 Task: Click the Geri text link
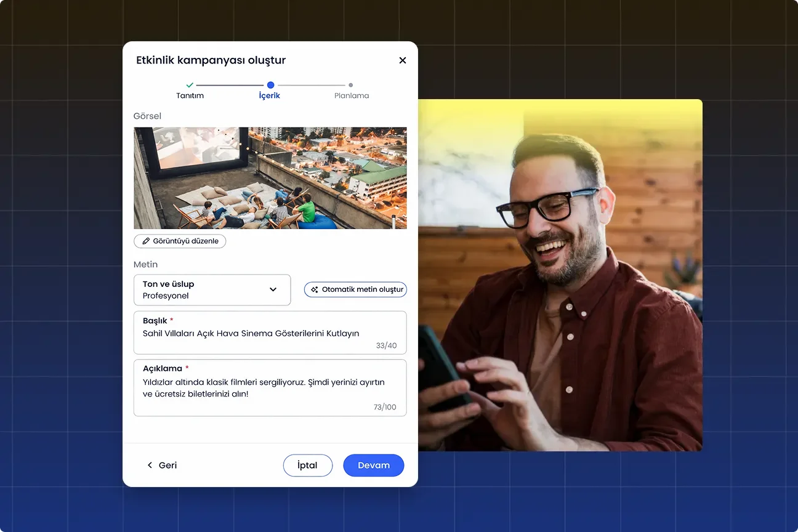click(167, 465)
